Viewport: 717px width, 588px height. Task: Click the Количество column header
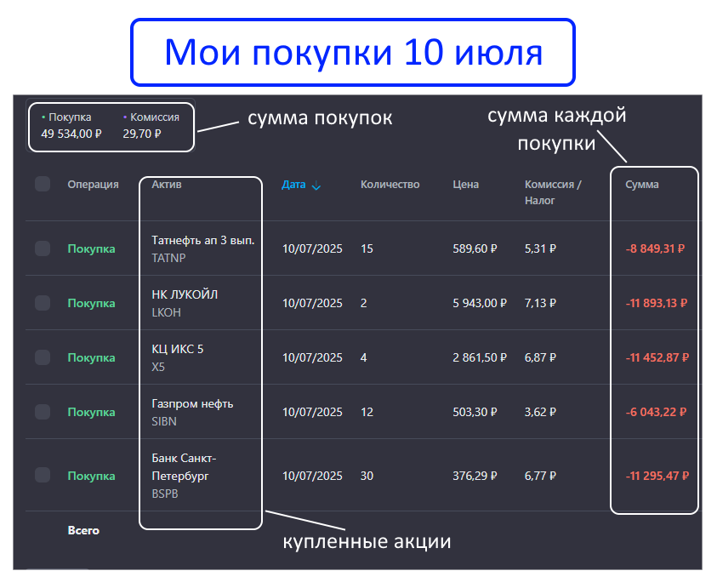[390, 185]
